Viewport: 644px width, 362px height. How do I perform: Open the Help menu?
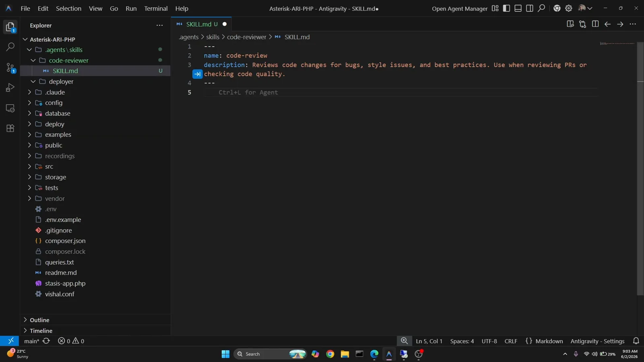pos(182,8)
